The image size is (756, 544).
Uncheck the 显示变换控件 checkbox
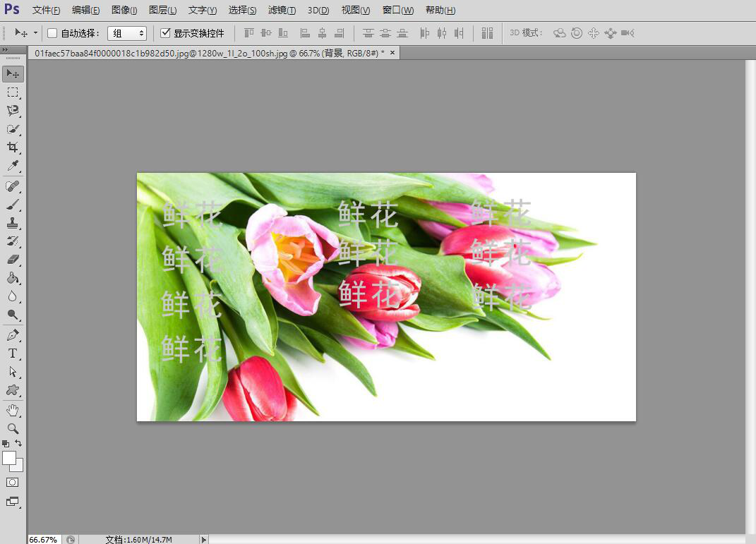click(x=166, y=33)
